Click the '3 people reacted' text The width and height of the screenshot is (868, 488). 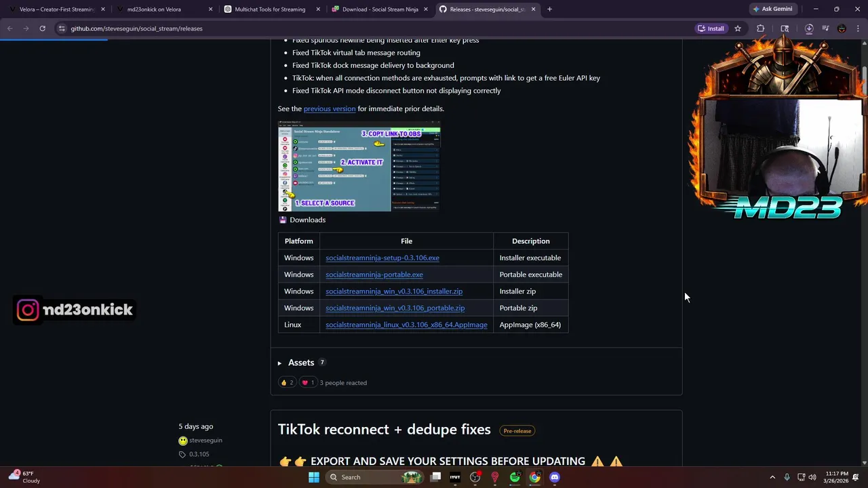coord(343,383)
